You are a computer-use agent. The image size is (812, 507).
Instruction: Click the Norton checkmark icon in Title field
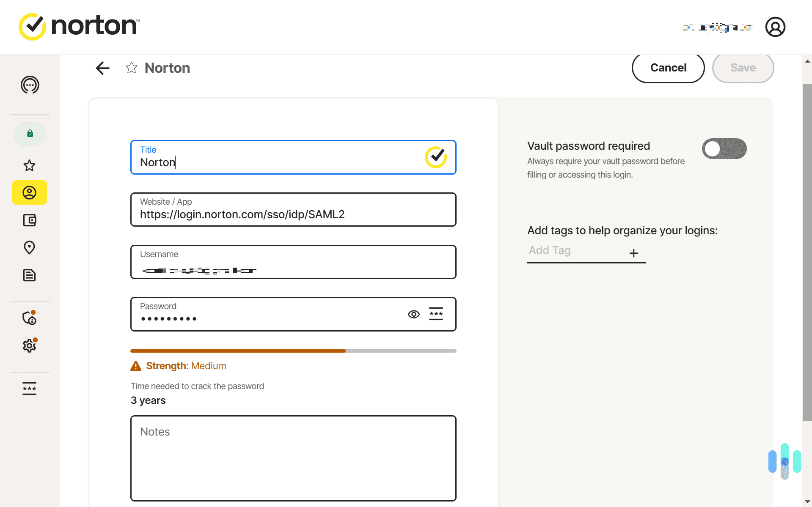(x=436, y=157)
